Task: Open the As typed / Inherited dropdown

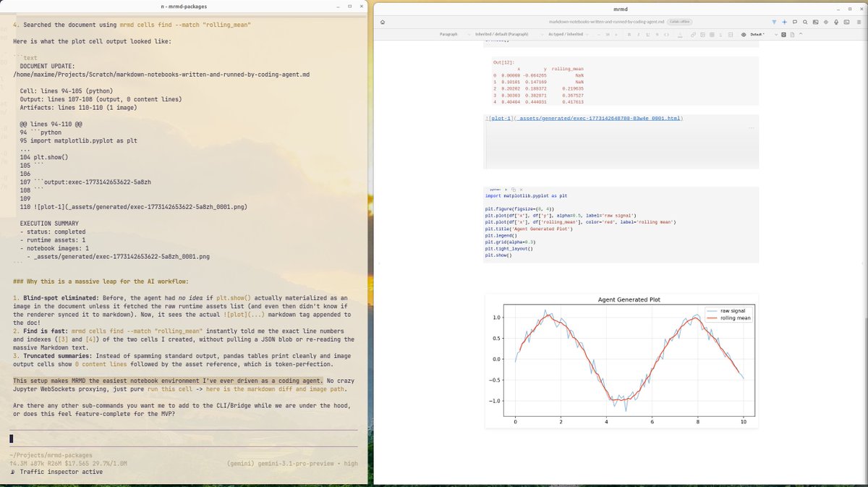Action: [569, 35]
